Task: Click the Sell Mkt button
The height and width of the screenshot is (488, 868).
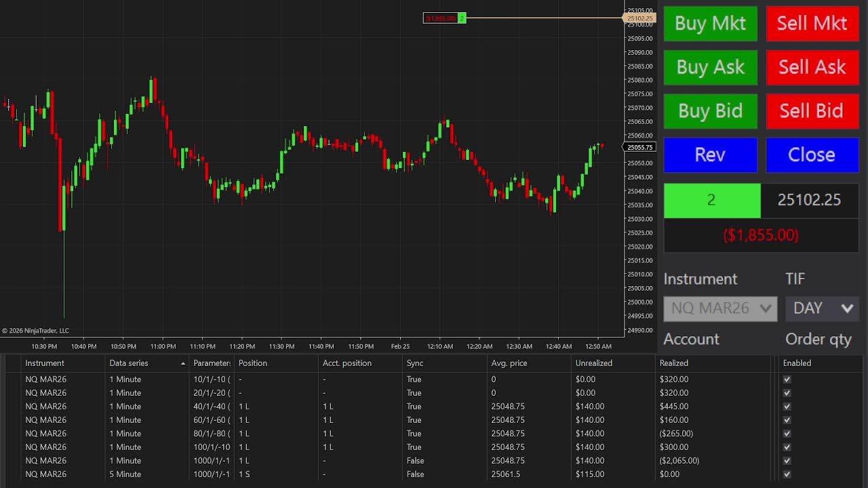Action: tap(812, 24)
